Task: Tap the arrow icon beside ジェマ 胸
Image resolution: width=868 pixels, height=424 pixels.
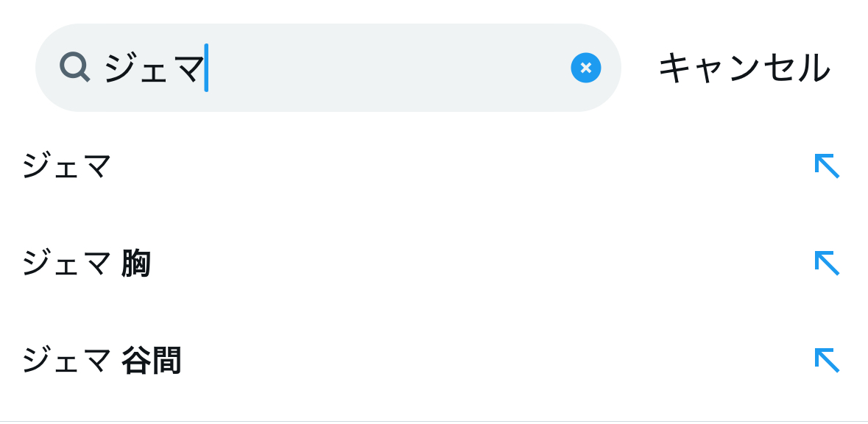Action: click(827, 263)
